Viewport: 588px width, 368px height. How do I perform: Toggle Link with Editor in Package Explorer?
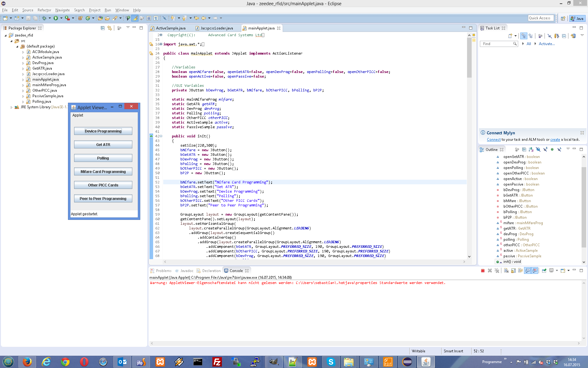point(110,28)
